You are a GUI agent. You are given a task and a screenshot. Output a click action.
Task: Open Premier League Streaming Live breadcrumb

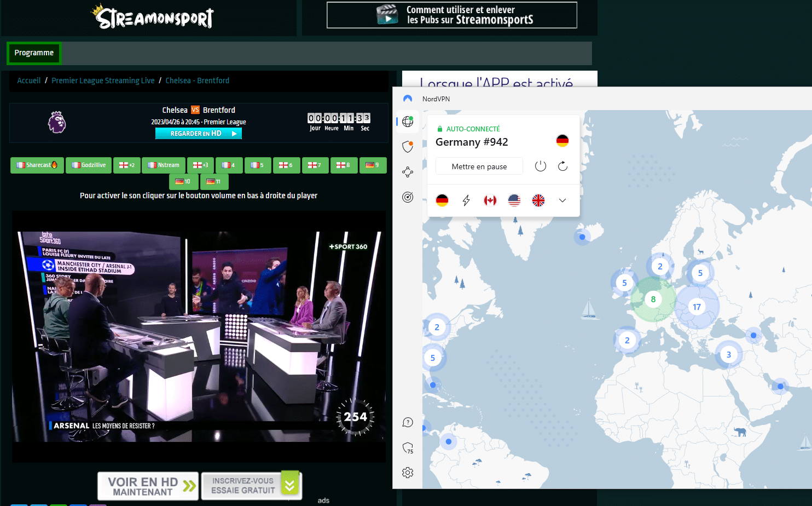click(x=103, y=81)
